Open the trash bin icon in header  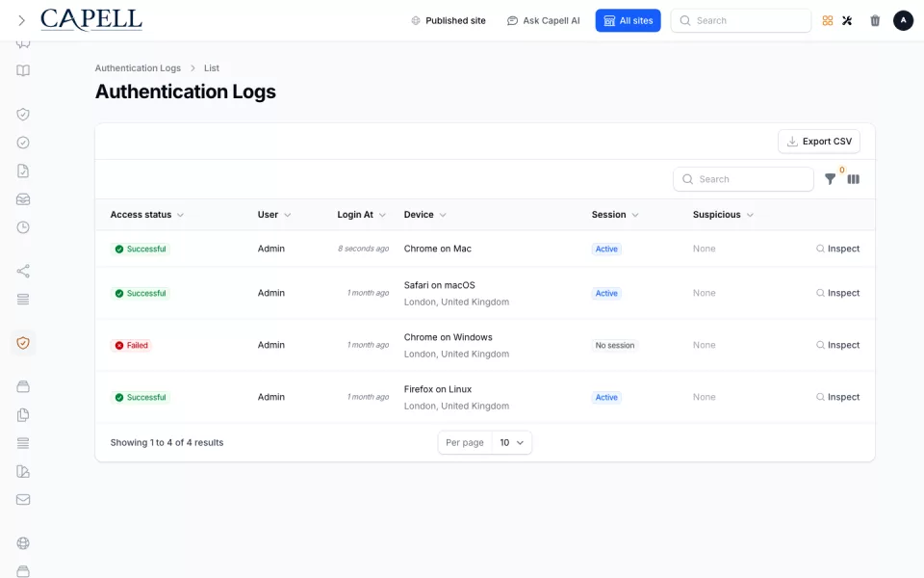pyautogui.click(x=875, y=20)
